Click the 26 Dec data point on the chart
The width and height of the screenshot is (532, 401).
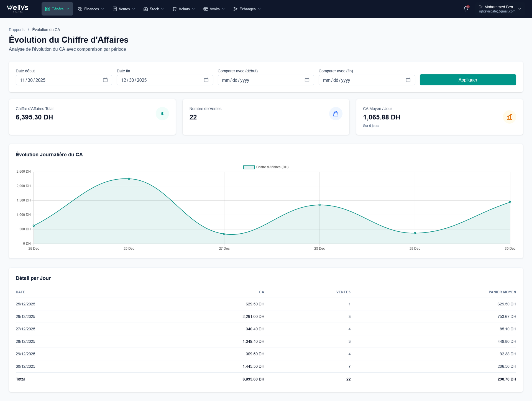[x=129, y=179]
